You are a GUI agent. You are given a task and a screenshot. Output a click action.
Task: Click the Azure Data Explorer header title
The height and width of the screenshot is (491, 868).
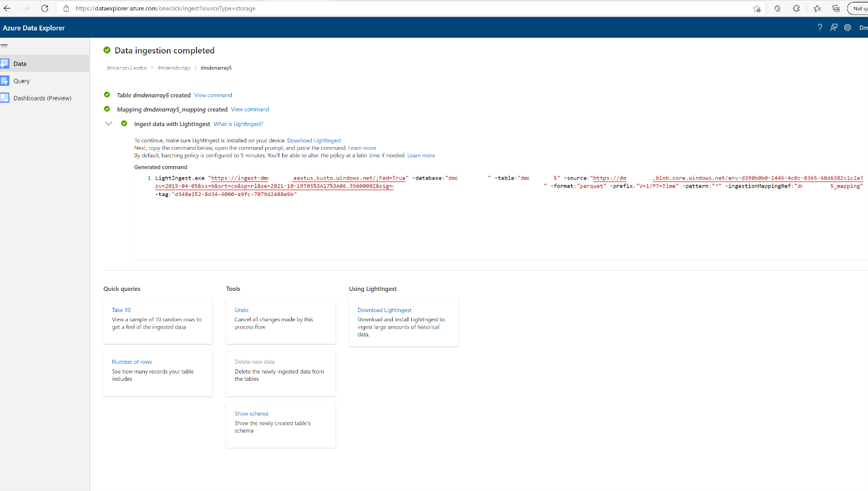[33, 28]
